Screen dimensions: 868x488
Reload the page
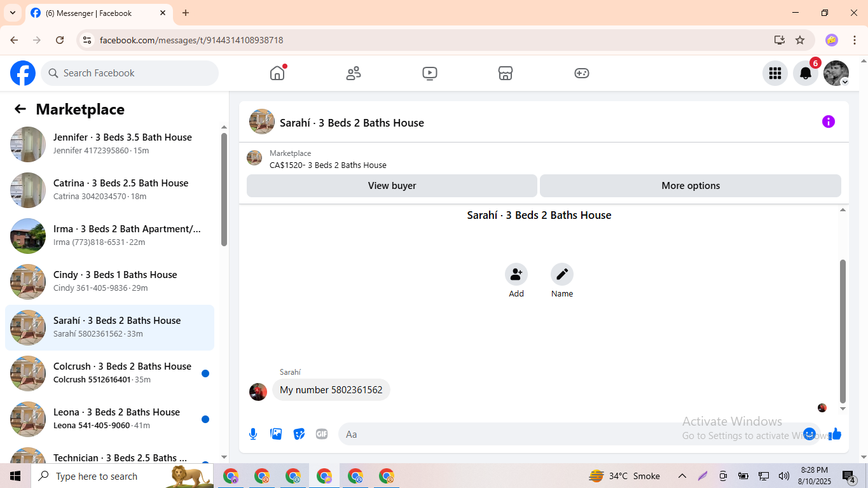pyautogui.click(x=60, y=40)
